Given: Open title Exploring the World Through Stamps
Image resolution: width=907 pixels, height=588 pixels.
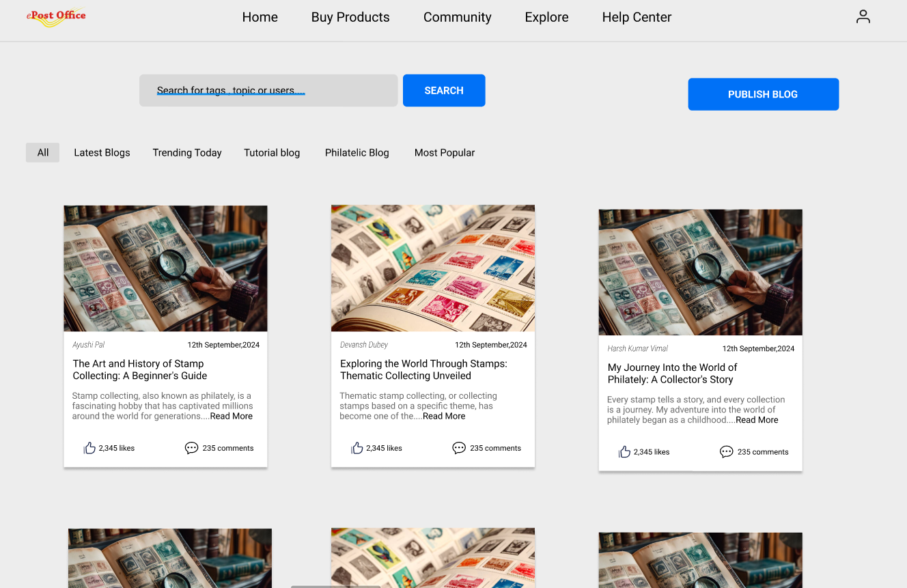Looking at the screenshot, I should [x=423, y=369].
